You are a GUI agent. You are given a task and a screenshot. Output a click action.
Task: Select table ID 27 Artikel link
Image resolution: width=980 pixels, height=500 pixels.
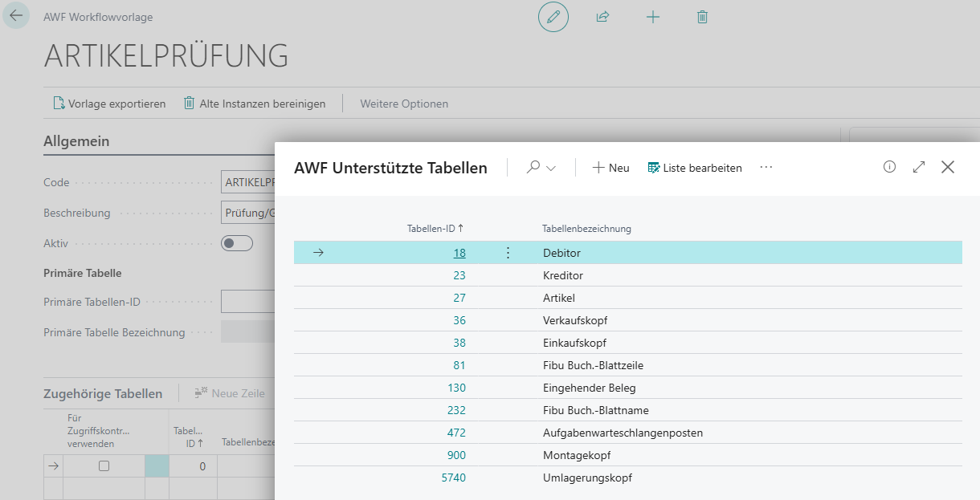tap(459, 298)
